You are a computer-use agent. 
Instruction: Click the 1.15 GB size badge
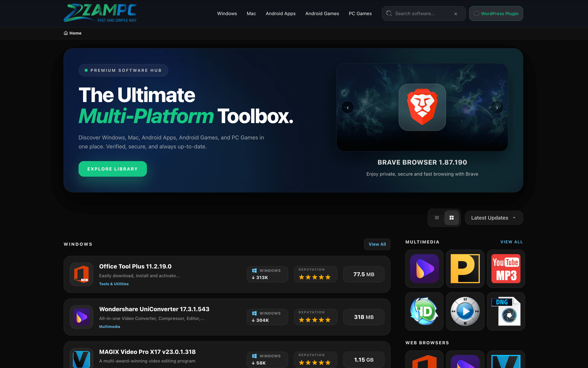364,360
